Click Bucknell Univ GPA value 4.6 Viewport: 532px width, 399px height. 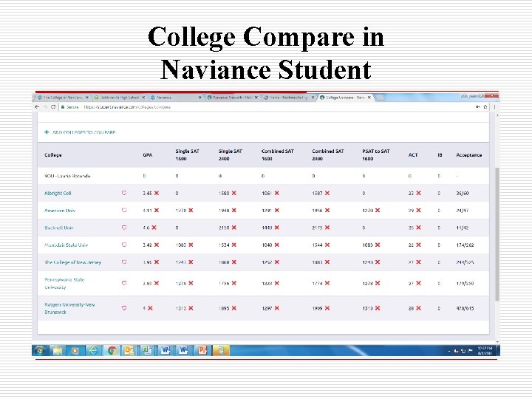[146, 228]
